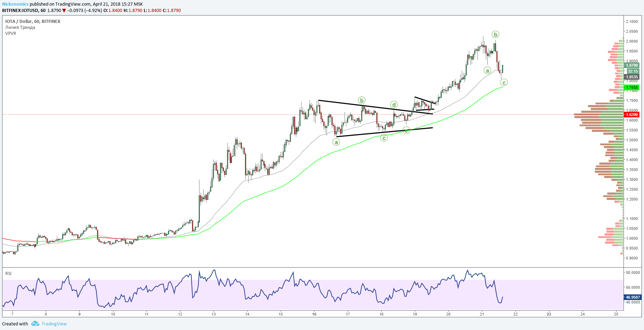Click the TradingView link at the bottom
The image size is (644, 330).
pos(54,324)
